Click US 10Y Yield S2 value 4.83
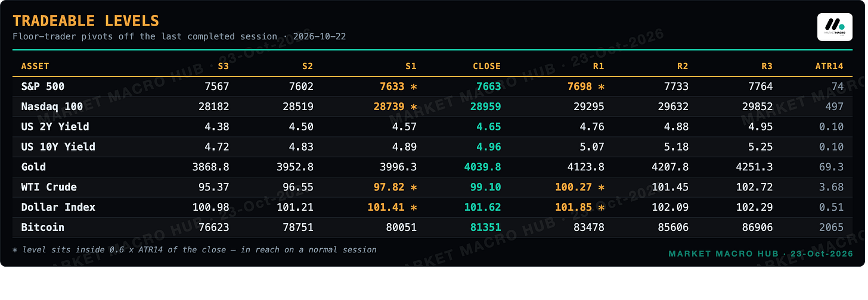 click(300, 147)
